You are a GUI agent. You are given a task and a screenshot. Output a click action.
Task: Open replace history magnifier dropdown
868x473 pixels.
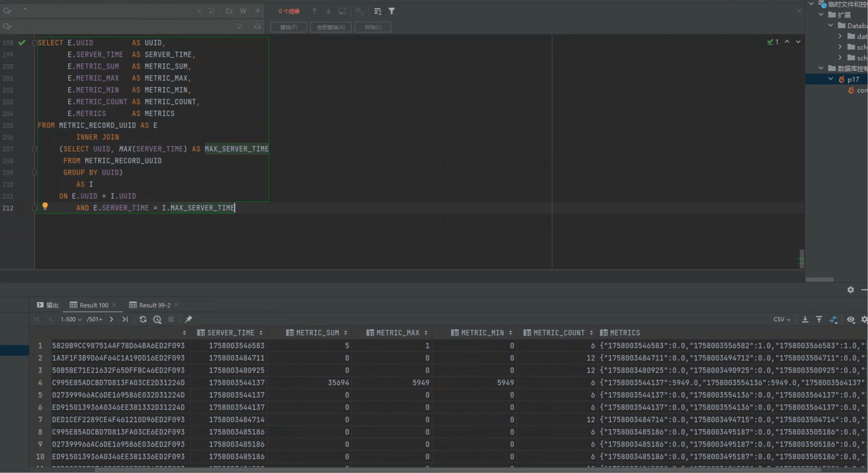(7, 26)
